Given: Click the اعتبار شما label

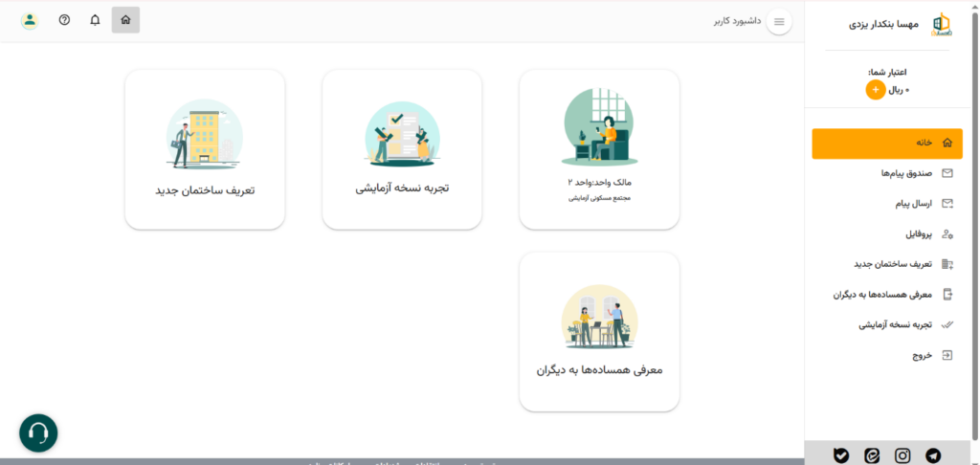Looking at the screenshot, I should pos(887,73).
